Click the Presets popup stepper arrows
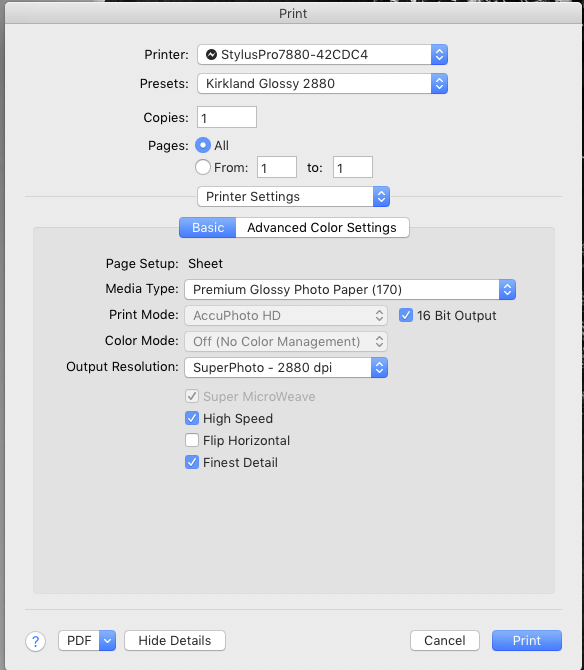The height and width of the screenshot is (670, 584). pos(439,84)
